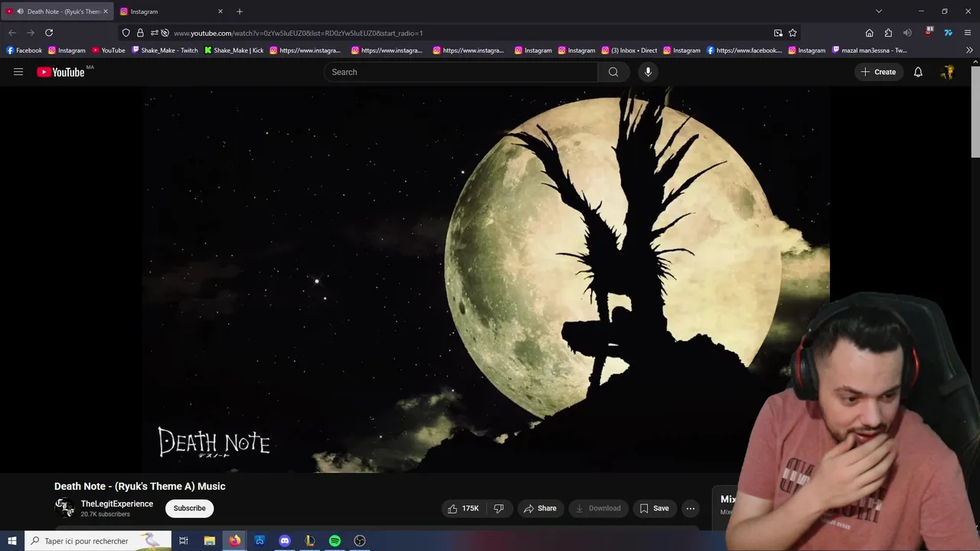Viewport: 980px width, 551px height.
Task: Open the Shake_Make - Twitch bookmark
Action: [x=165, y=51]
